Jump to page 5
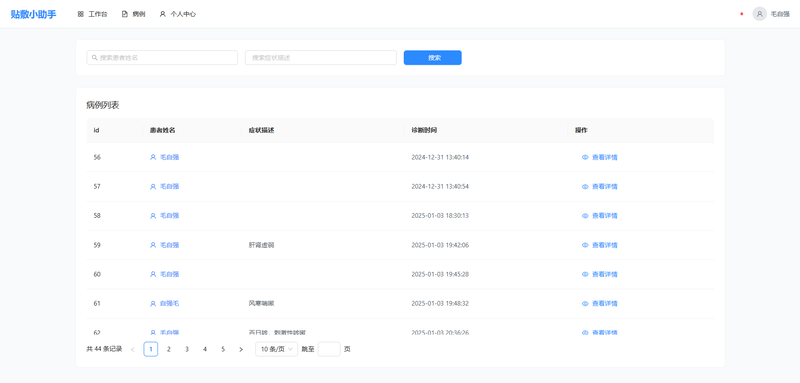Viewport: 800px width, 383px height. pyautogui.click(x=223, y=349)
